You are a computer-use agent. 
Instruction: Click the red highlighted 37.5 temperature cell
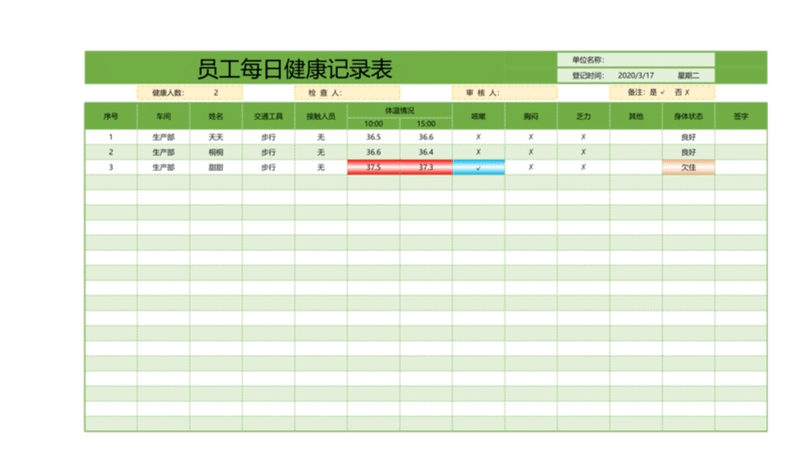point(373,167)
